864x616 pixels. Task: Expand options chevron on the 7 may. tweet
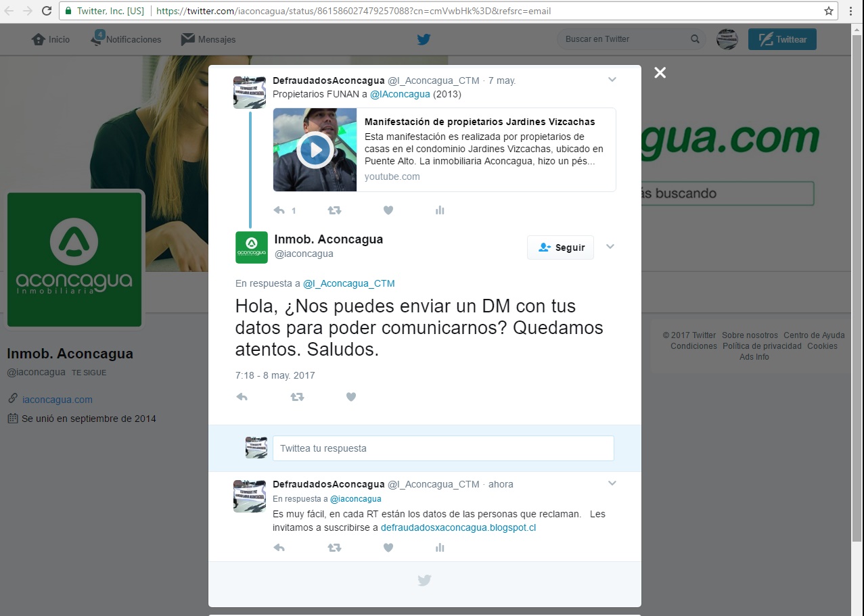tap(612, 80)
